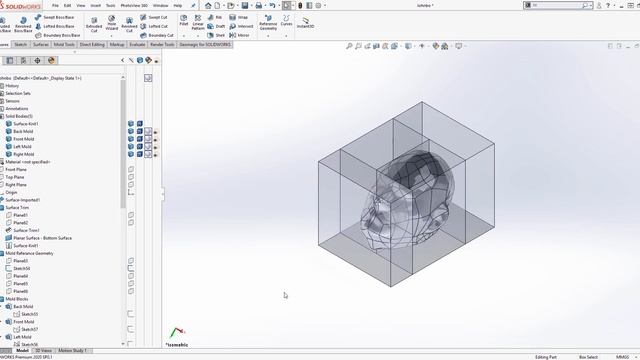Click the user login icon
The height and width of the screenshot is (360, 640).
tap(599, 6)
